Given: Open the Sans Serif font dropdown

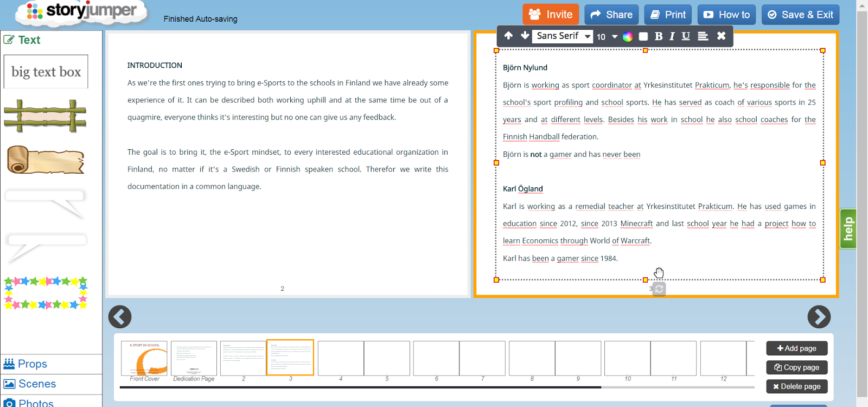Looking at the screenshot, I should coord(563,36).
